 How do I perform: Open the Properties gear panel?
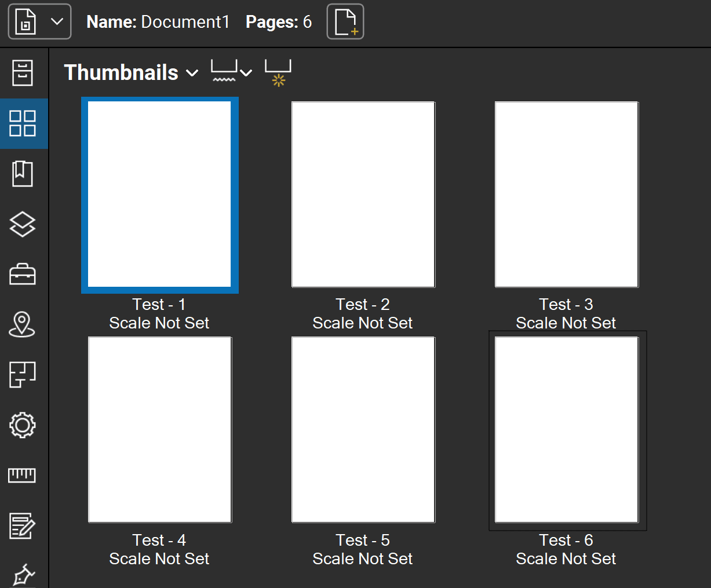(x=23, y=425)
